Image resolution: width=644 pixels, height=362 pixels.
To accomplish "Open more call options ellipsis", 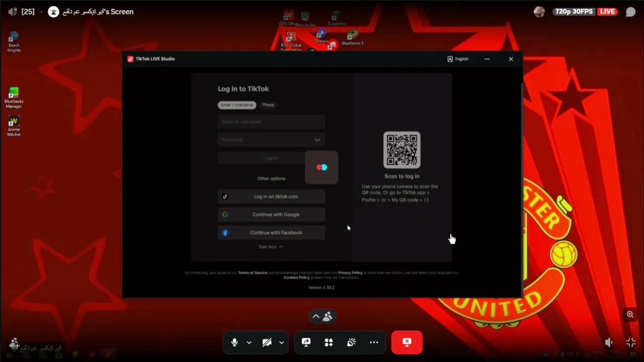I will 374,342.
